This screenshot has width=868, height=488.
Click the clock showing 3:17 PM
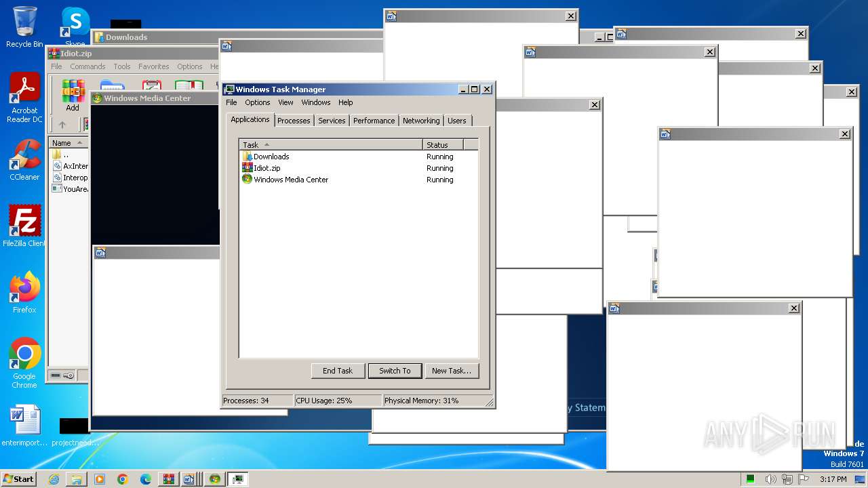833,479
